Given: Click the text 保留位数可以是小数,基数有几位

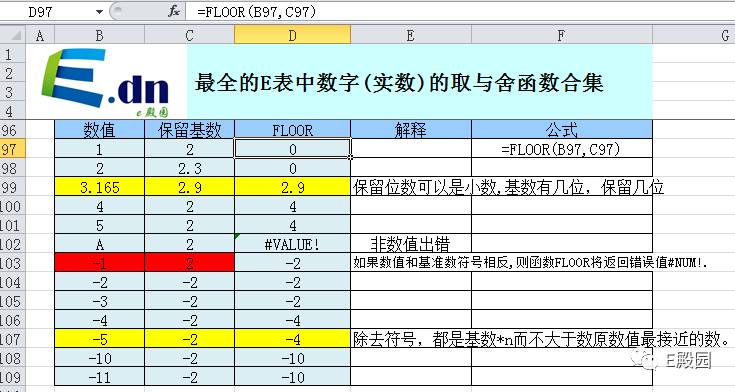Looking at the screenshot, I should coord(469,187).
